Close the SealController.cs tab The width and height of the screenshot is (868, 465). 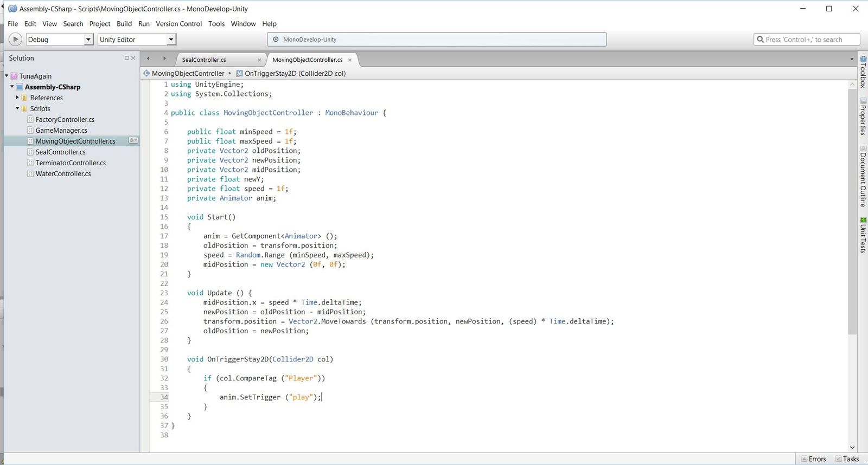click(x=259, y=60)
